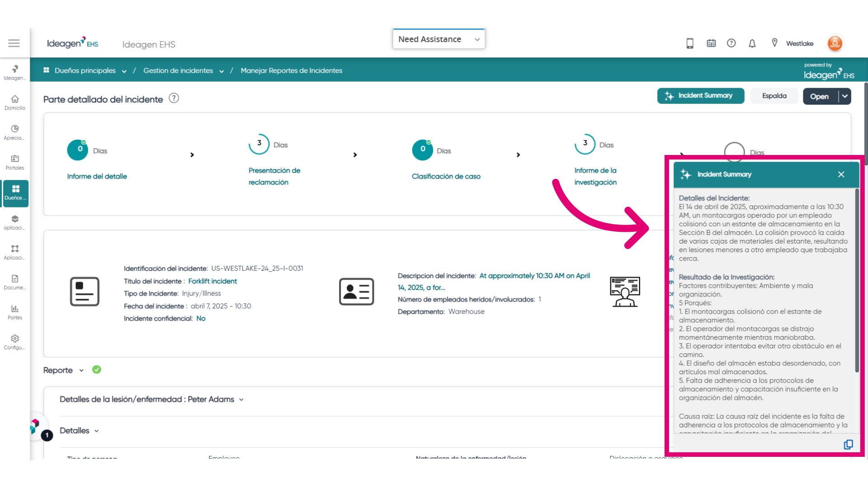Click the mobile device icon in header

[x=690, y=43]
